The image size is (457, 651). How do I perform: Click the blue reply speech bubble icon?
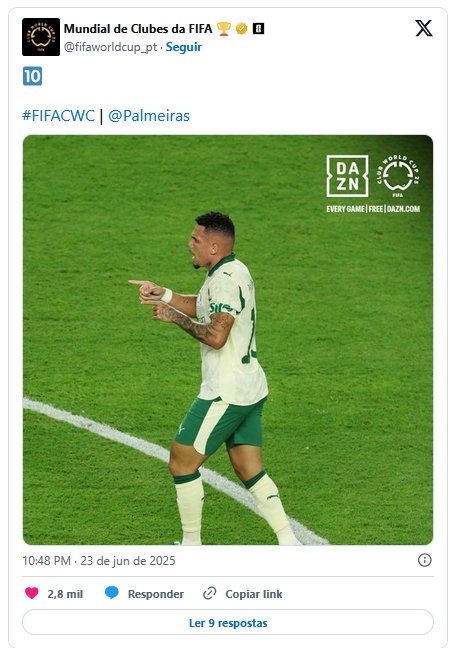(112, 593)
